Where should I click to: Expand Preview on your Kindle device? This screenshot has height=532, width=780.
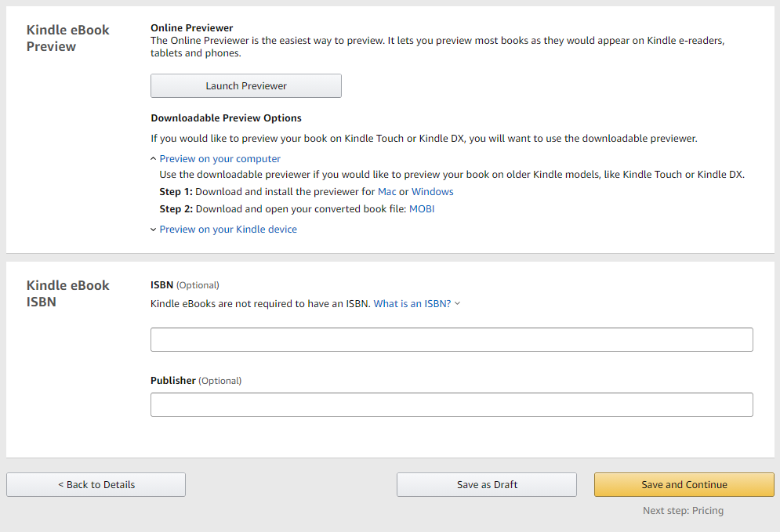[x=228, y=230]
